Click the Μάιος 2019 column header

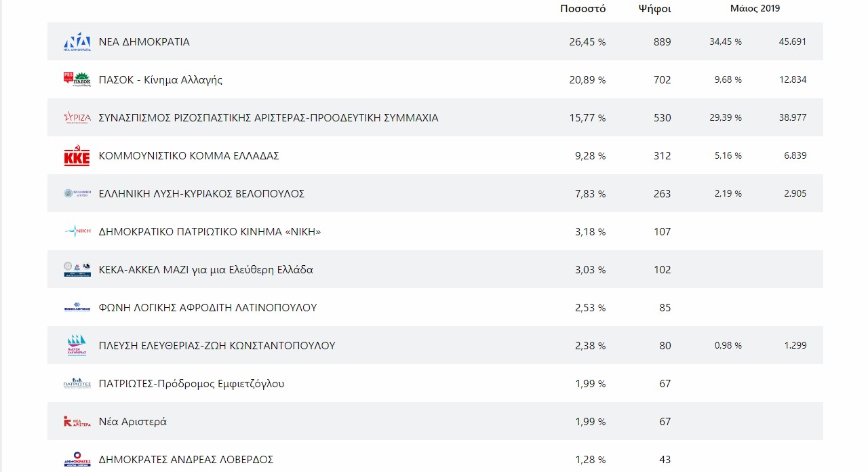pyautogui.click(x=755, y=9)
